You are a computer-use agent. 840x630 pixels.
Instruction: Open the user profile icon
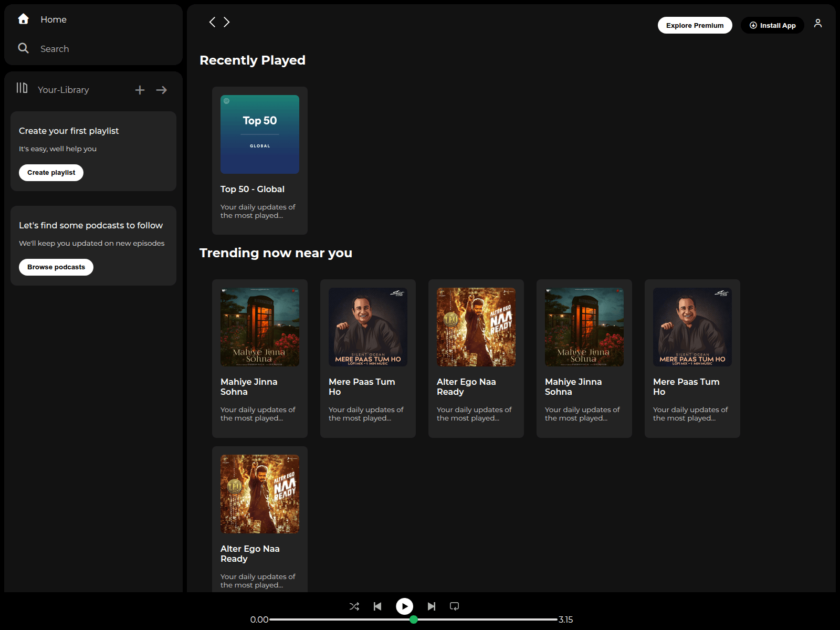coord(818,23)
